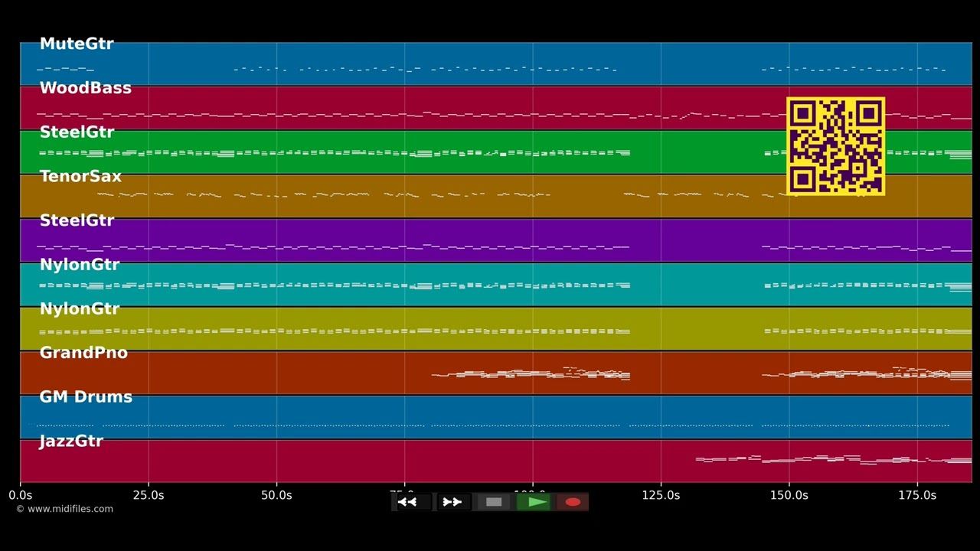Click the www.midifiles.com copyright text
The height and width of the screenshot is (551, 980).
click(64, 509)
